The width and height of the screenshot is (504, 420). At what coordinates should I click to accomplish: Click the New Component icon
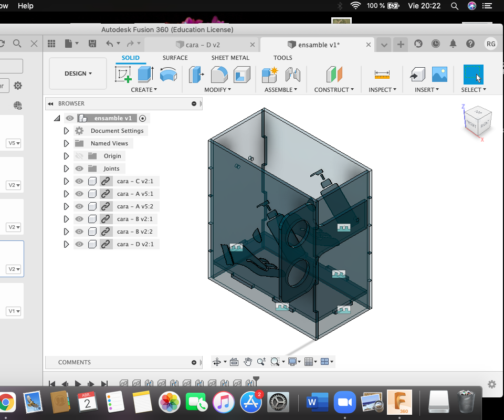click(x=270, y=75)
